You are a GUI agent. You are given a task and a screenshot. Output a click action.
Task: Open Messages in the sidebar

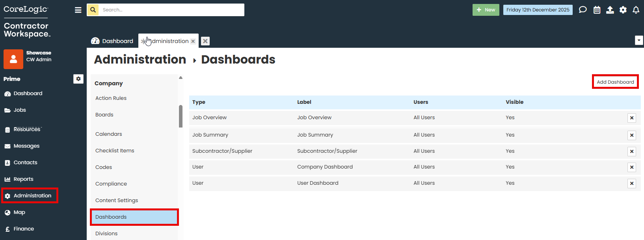pos(26,146)
